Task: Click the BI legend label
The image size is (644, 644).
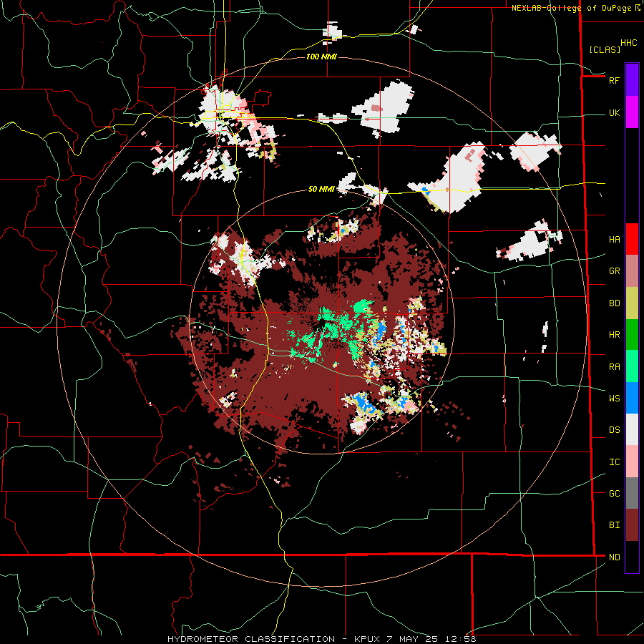Action: coord(614,525)
